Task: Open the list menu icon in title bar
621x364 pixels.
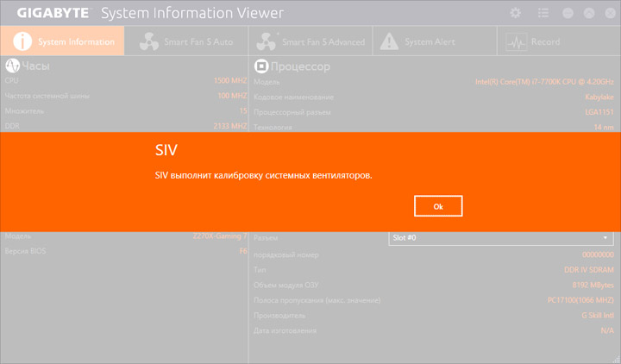Action: coord(543,13)
